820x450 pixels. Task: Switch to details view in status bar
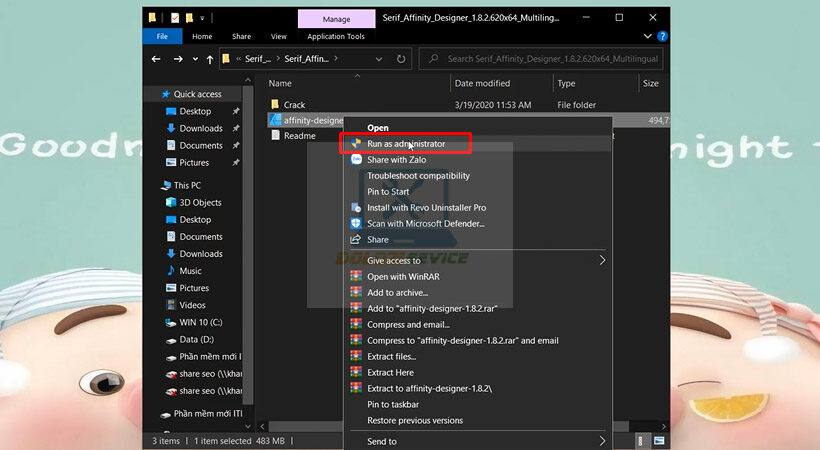pos(640,441)
